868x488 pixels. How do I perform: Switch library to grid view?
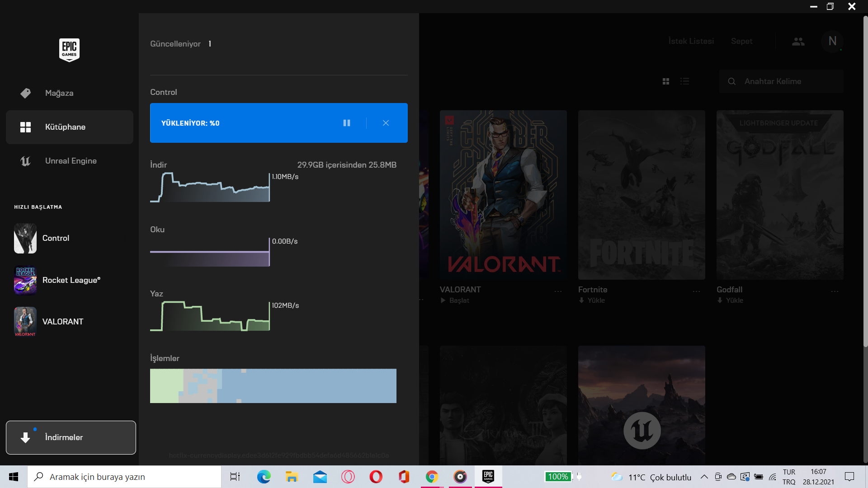point(666,81)
